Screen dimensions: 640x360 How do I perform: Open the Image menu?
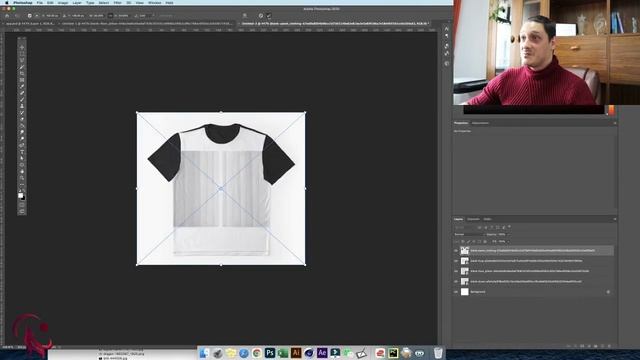point(63,2)
